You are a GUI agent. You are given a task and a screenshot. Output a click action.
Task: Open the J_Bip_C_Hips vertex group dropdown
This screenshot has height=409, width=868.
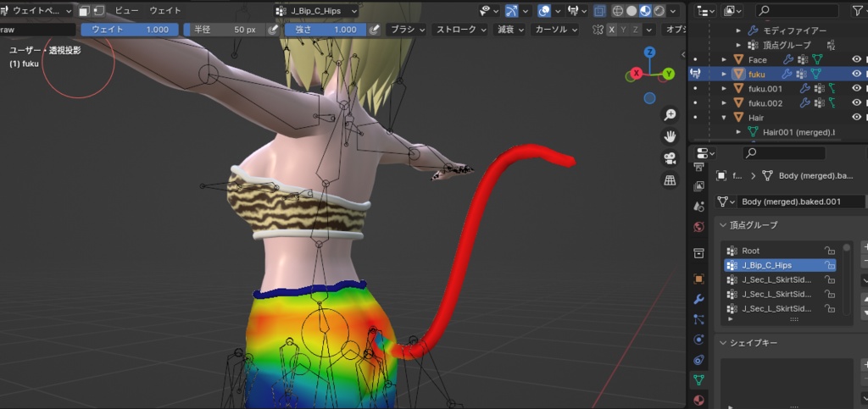point(317,10)
